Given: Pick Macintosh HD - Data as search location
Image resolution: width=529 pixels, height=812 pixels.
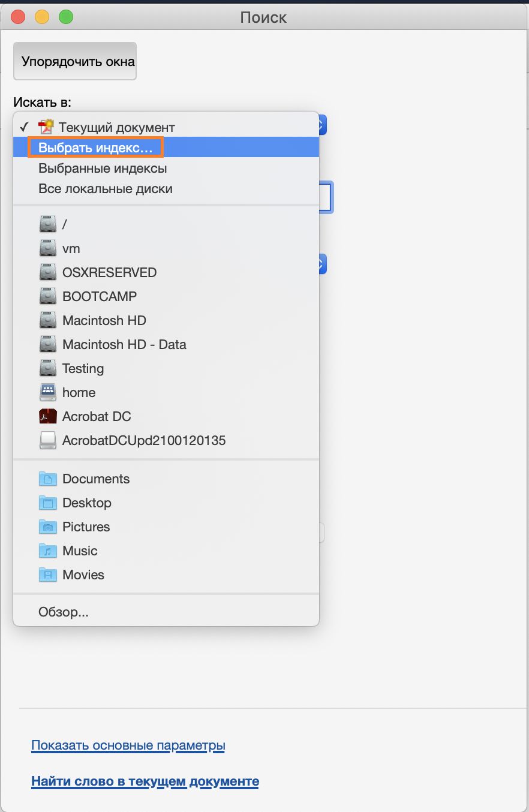Looking at the screenshot, I should pos(124,344).
